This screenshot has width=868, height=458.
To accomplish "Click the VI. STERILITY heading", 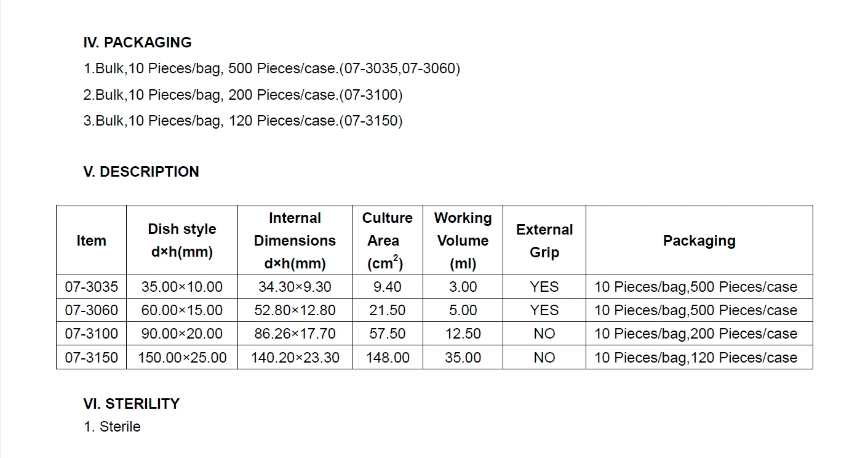I will [x=131, y=404].
